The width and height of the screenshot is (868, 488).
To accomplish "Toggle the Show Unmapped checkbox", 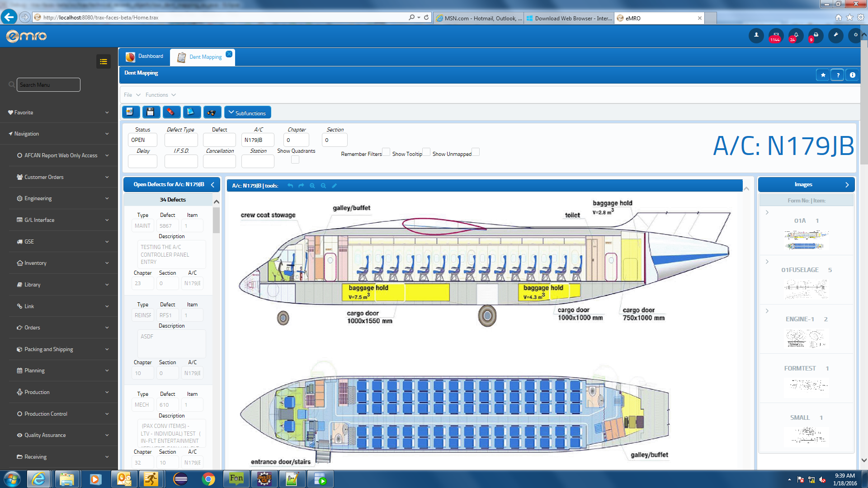I will point(476,152).
